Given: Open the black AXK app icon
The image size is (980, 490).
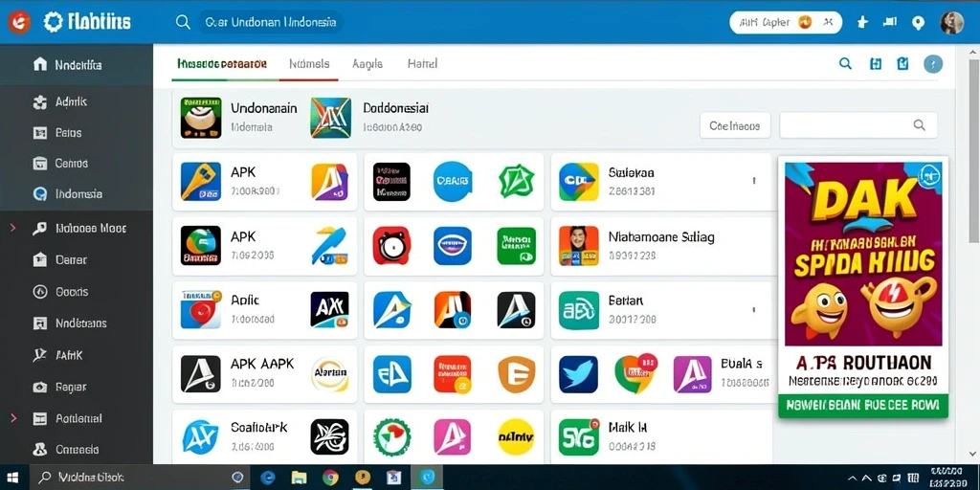Looking at the screenshot, I should point(329,309).
